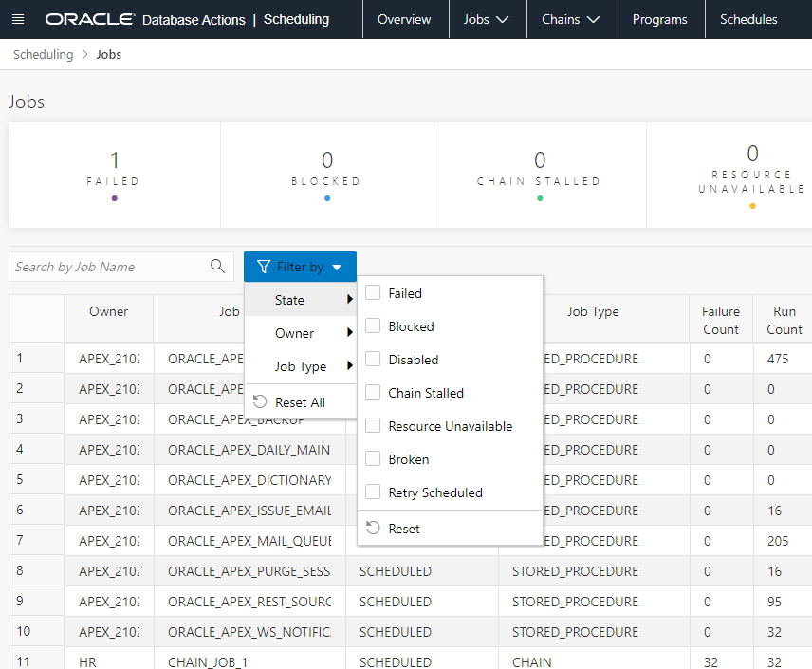
Task: Click the run count value 95
Action: [774, 602]
